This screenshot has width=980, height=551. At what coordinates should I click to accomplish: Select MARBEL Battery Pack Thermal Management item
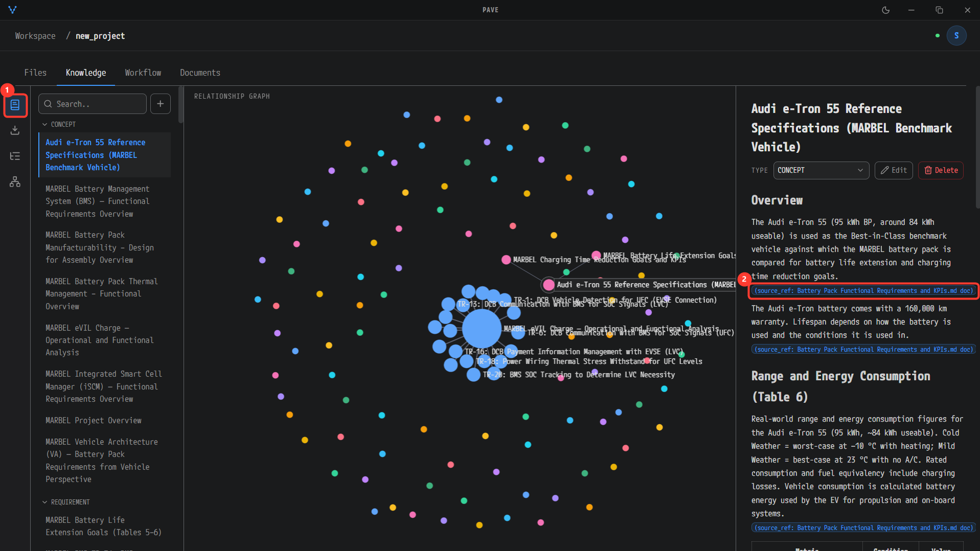click(104, 294)
